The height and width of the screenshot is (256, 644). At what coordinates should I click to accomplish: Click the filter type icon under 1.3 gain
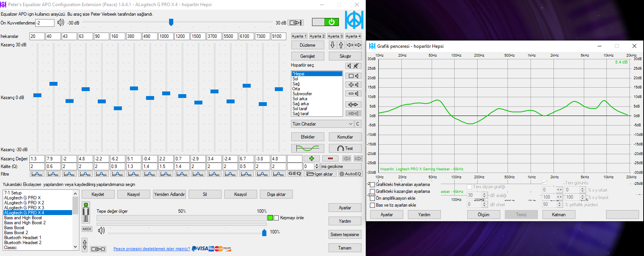[x=37, y=174]
